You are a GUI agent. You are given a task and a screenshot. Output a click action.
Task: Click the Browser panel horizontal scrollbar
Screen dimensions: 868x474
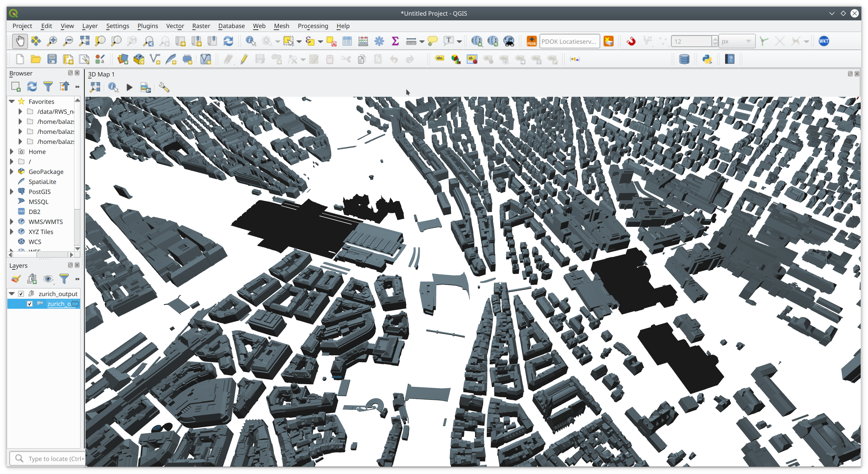(41, 254)
